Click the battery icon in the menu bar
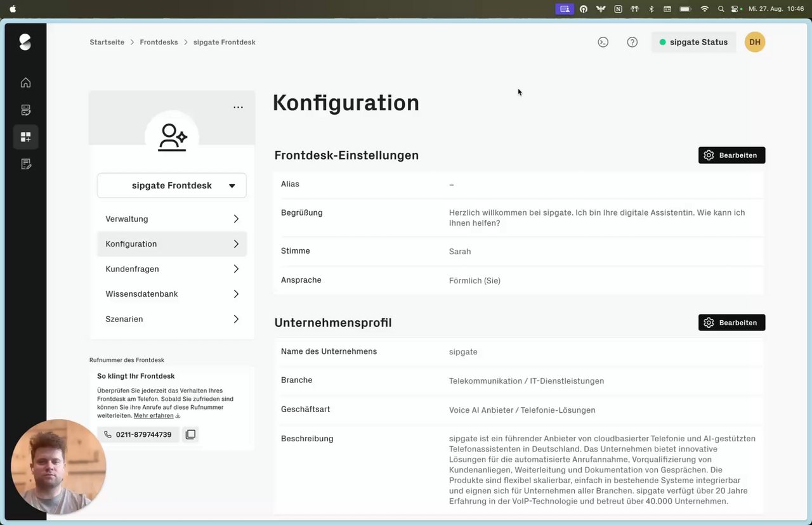812x525 pixels. (x=685, y=9)
